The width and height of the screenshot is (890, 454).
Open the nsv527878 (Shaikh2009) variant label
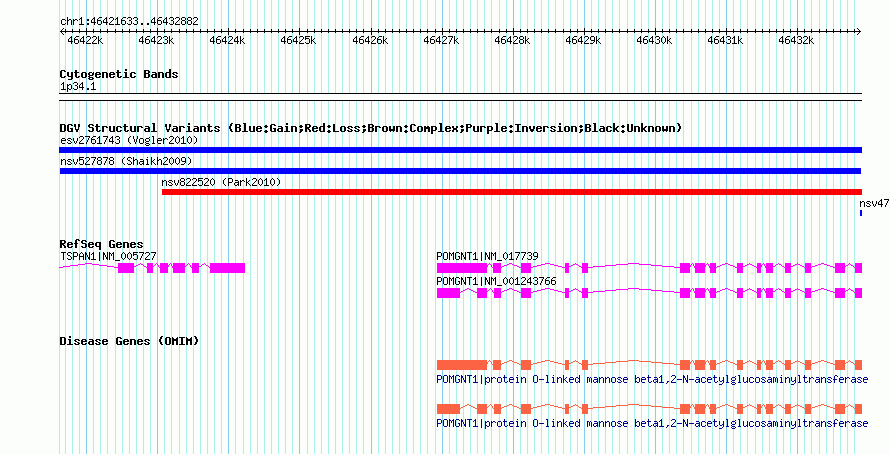pos(126,162)
